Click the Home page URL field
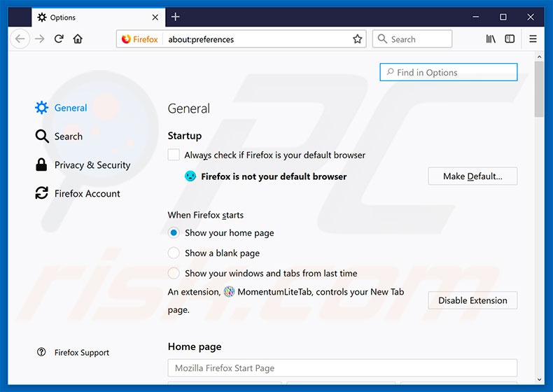Image resolution: width=553 pixels, height=392 pixels. (x=342, y=368)
